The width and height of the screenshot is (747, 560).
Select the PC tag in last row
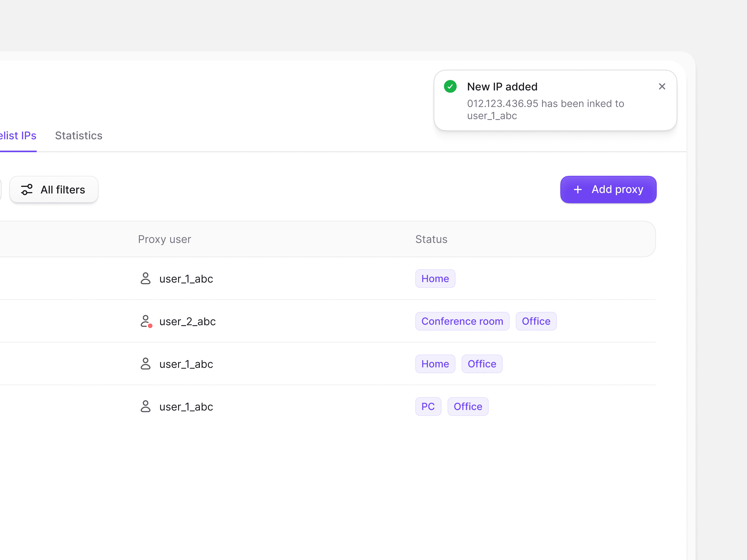[428, 406]
